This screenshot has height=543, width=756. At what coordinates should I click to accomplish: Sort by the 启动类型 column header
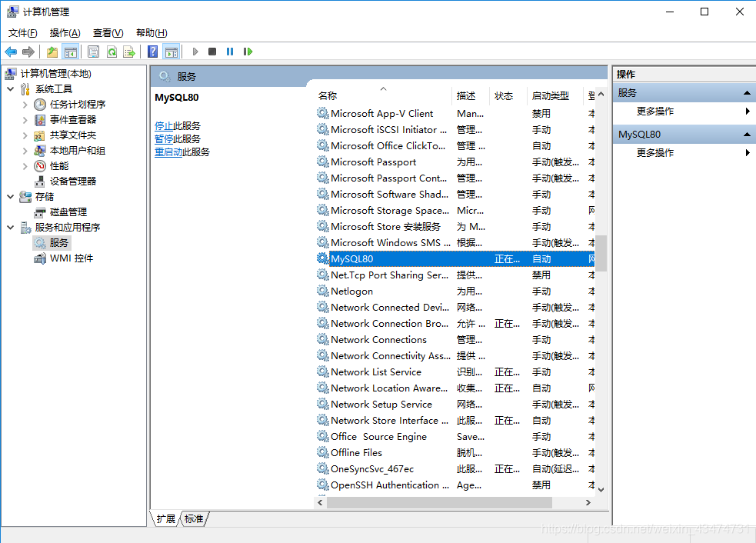[555, 95]
